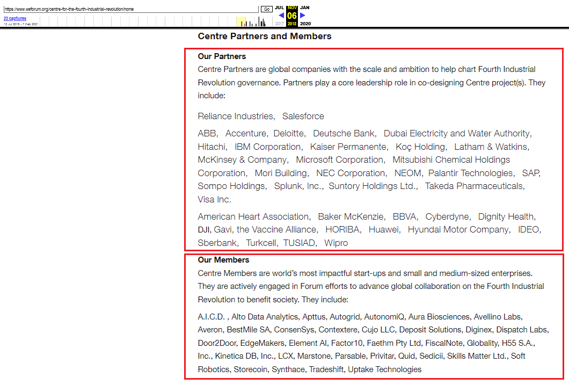Click the Suntory Holdings Ltd. partner name
This screenshot has height=392, width=569.
pos(372,186)
